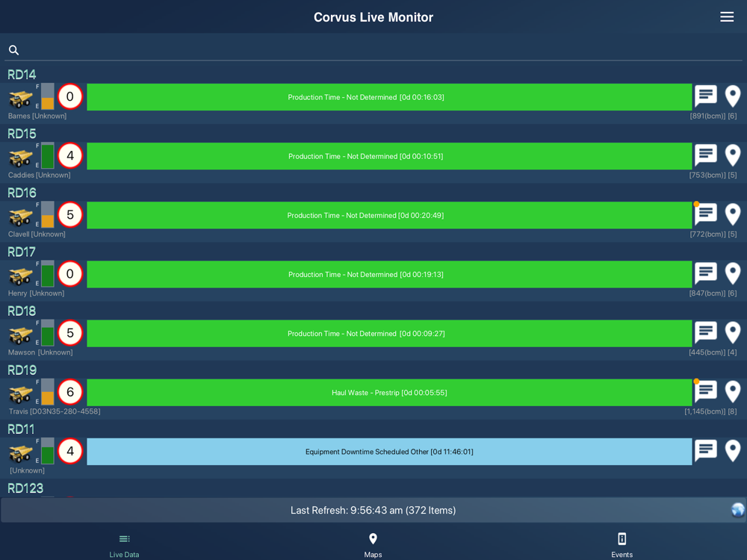Screen dimensions: 747x560
Task: Switch to the Live Data tab
Action: [x=124, y=546]
